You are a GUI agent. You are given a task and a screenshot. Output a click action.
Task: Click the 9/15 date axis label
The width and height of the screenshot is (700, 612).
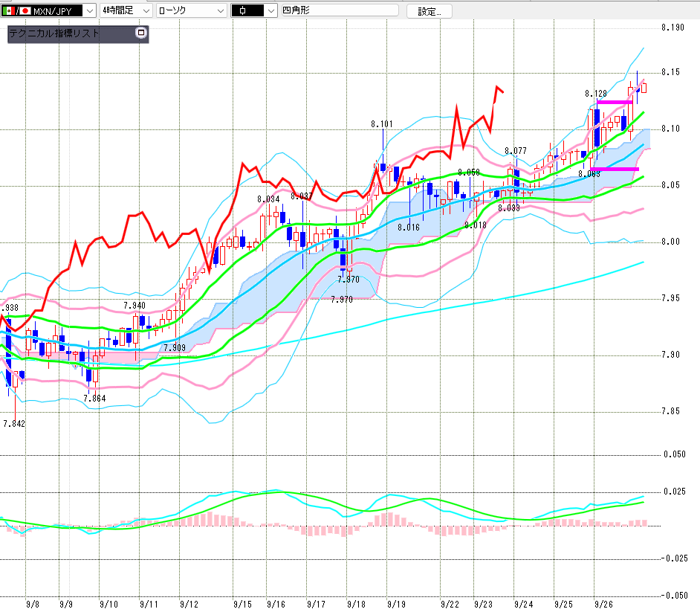pos(242,605)
